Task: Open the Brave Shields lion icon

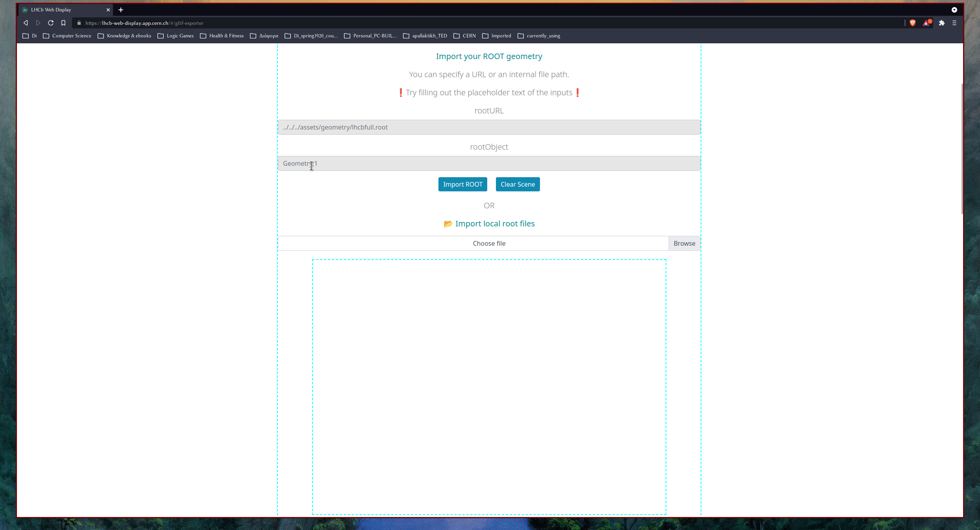Action: pos(913,23)
